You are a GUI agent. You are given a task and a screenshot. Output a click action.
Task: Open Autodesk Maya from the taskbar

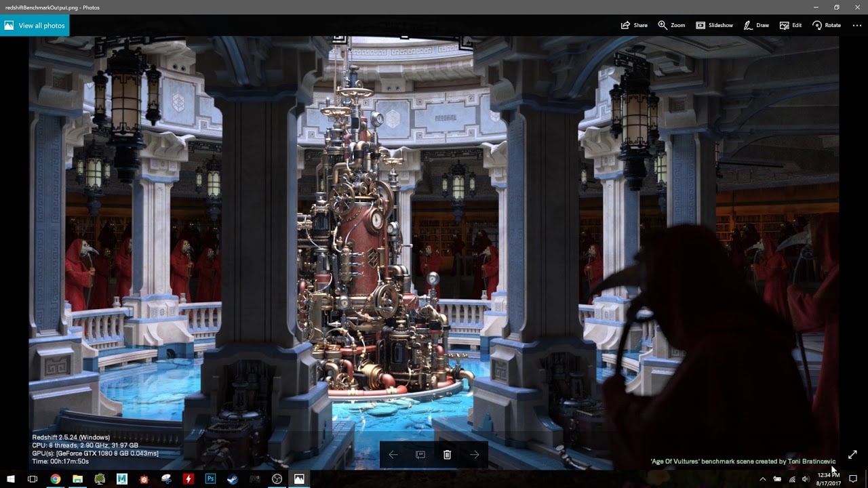pyautogui.click(x=122, y=479)
